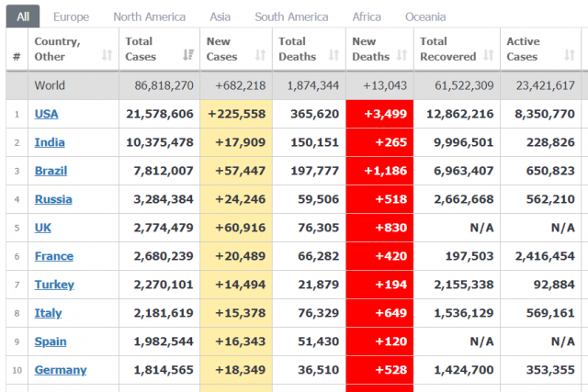Image resolution: width=588 pixels, height=392 pixels.
Task: Click the Country, Other header label
Action: tap(57, 49)
